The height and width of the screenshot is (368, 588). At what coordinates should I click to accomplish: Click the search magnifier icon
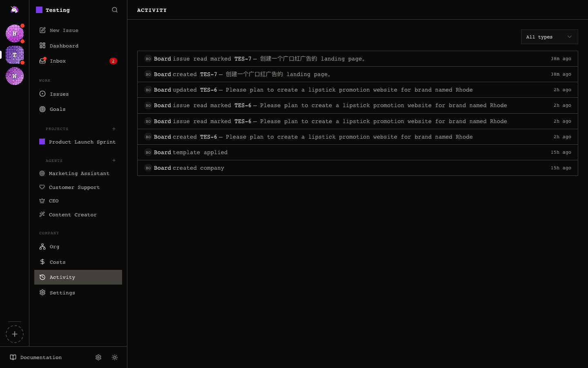115,10
